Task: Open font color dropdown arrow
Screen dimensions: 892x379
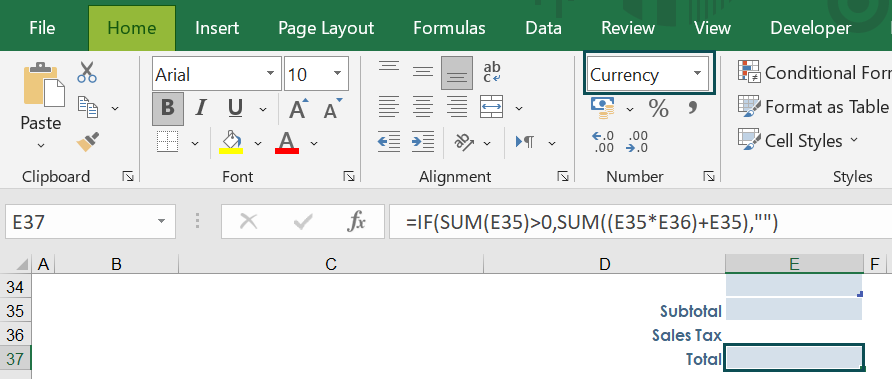Action: tap(313, 143)
